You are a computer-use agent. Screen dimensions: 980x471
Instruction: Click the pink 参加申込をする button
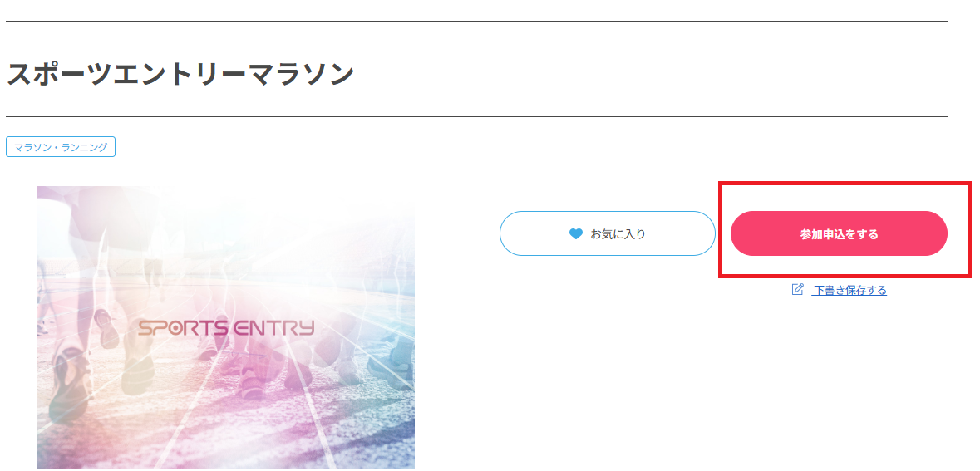coord(839,233)
